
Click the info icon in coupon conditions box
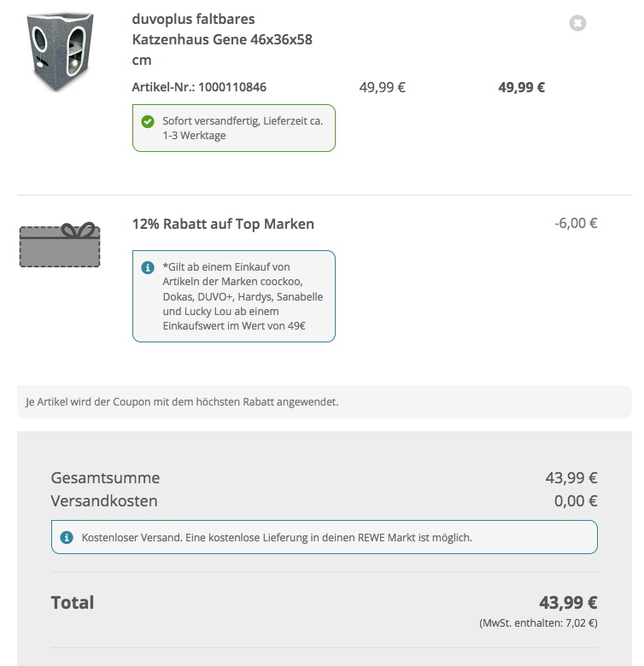point(147,267)
